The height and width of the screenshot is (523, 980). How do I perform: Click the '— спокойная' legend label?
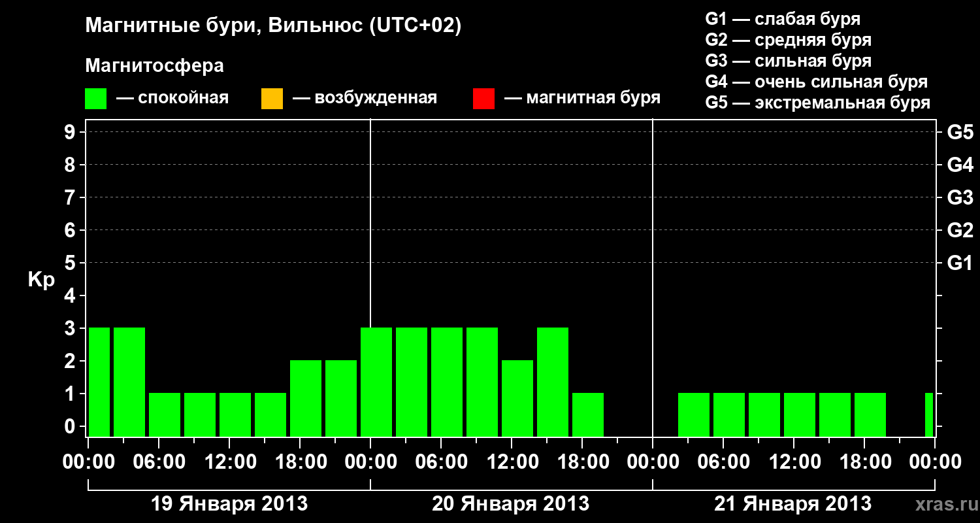[172, 98]
